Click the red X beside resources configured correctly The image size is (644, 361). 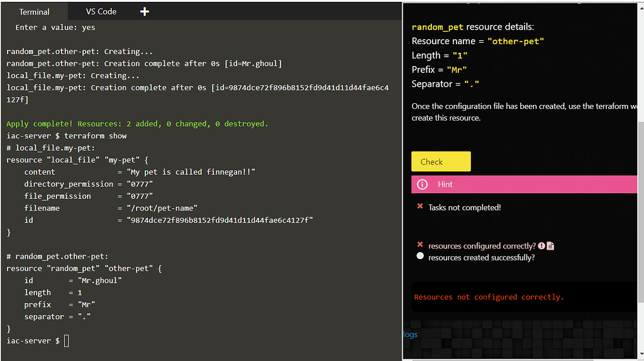click(420, 245)
